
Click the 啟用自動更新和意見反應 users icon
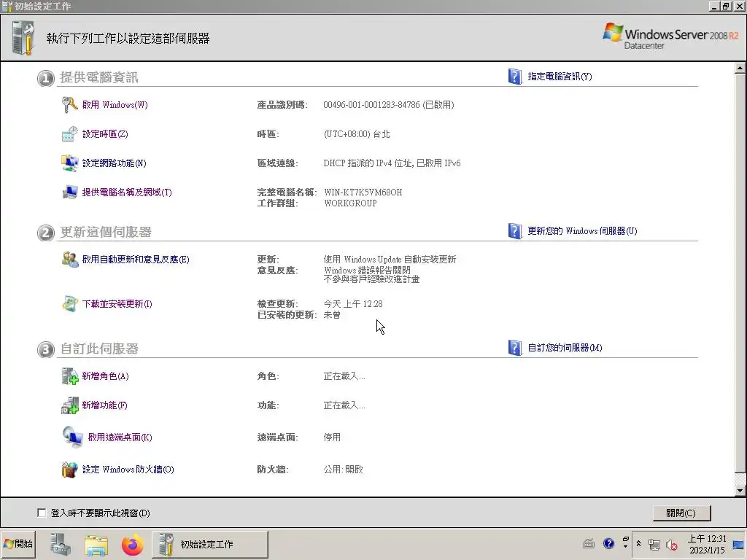click(69, 260)
